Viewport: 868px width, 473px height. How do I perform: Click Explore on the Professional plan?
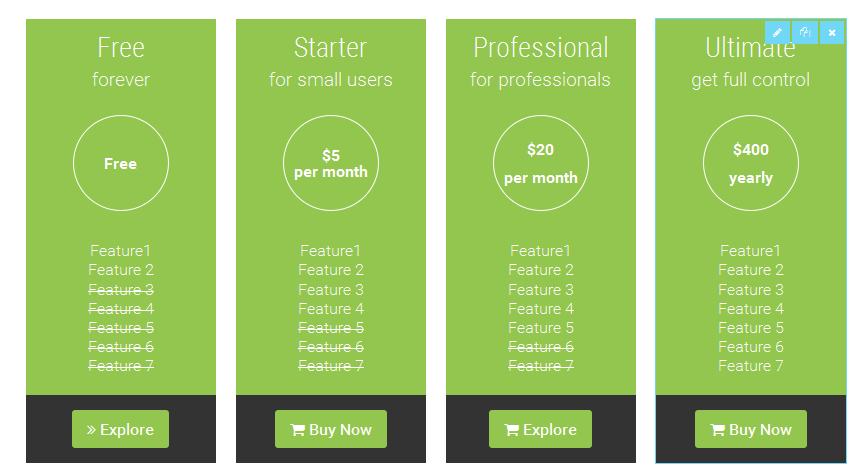pos(540,429)
